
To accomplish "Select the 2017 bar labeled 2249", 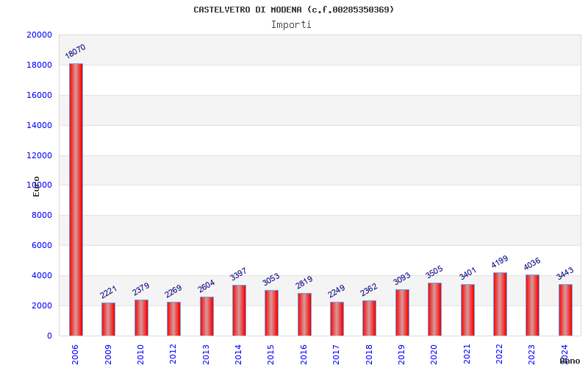I will 337,319.
